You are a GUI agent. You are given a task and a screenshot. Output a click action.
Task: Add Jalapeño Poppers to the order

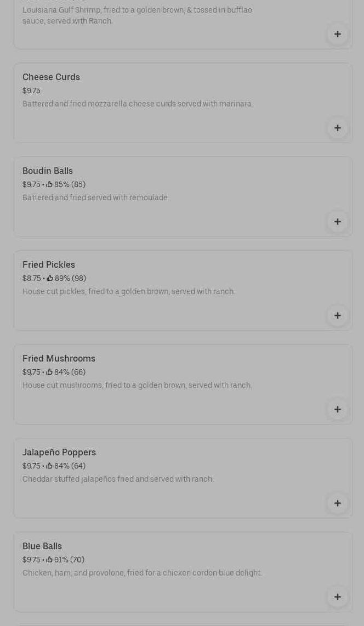point(337,503)
